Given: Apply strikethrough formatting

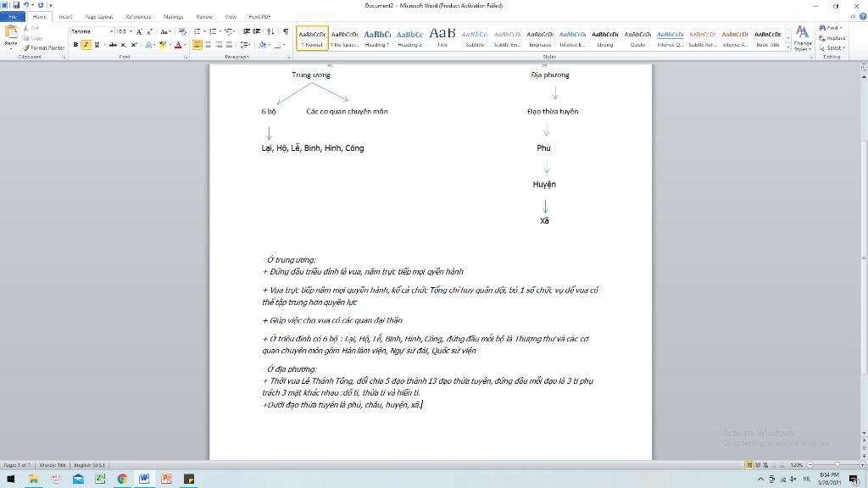Looking at the screenshot, I should (x=113, y=45).
